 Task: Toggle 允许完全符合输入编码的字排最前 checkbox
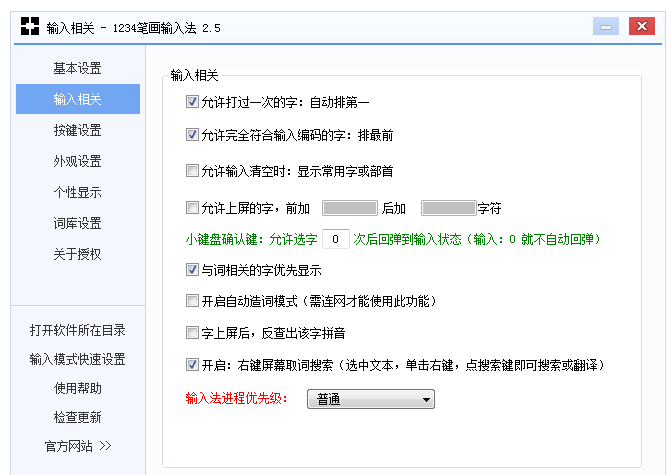click(x=192, y=134)
